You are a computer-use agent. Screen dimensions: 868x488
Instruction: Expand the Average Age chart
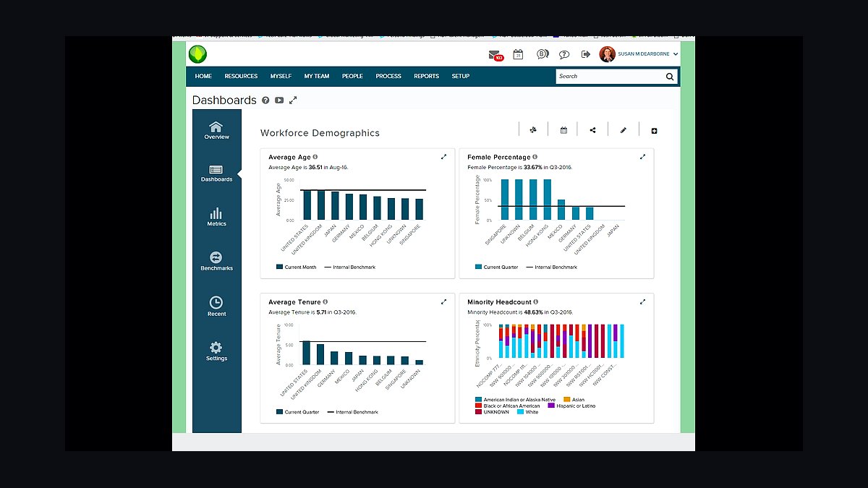tap(443, 157)
